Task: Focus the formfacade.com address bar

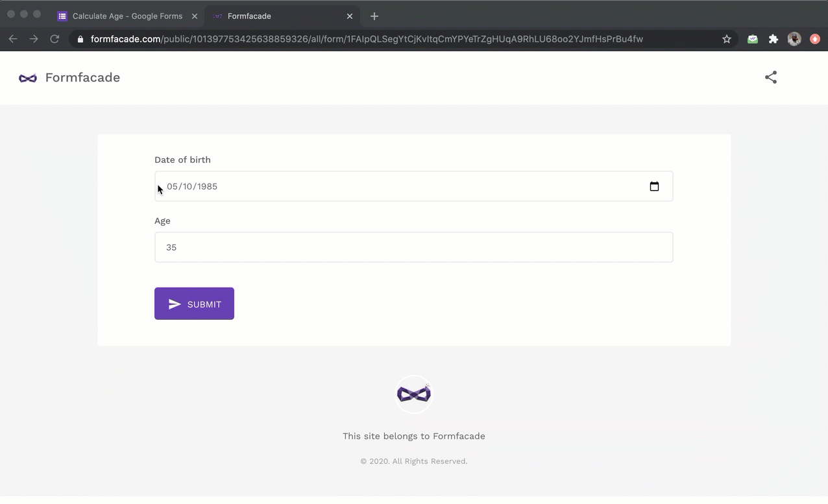Action: click(x=389, y=39)
